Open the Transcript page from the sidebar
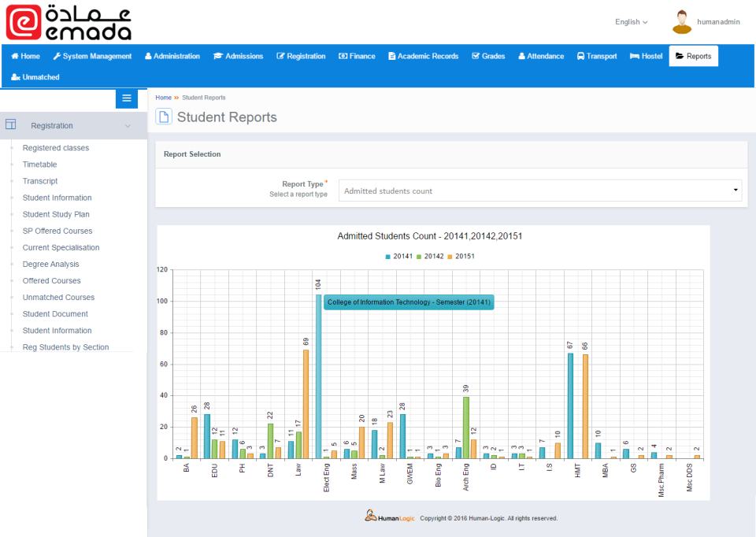 [x=39, y=181]
